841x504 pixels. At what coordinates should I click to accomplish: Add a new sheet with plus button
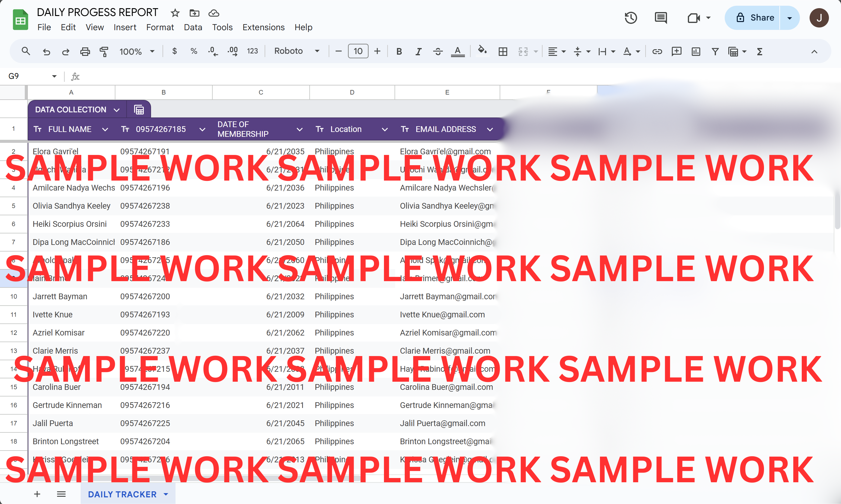pos(37,494)
